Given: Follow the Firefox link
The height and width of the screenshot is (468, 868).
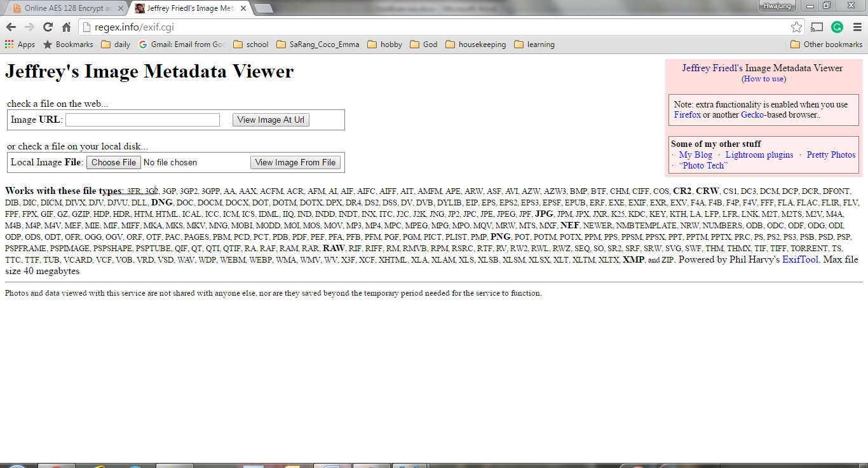Looking at the screenshot, I should pyautogui.click(x=687, y=115).
